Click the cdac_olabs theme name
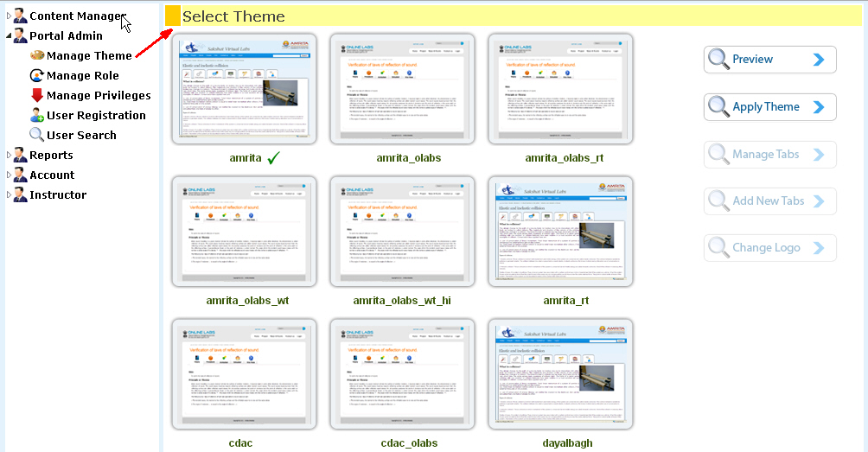 [409, 443]
